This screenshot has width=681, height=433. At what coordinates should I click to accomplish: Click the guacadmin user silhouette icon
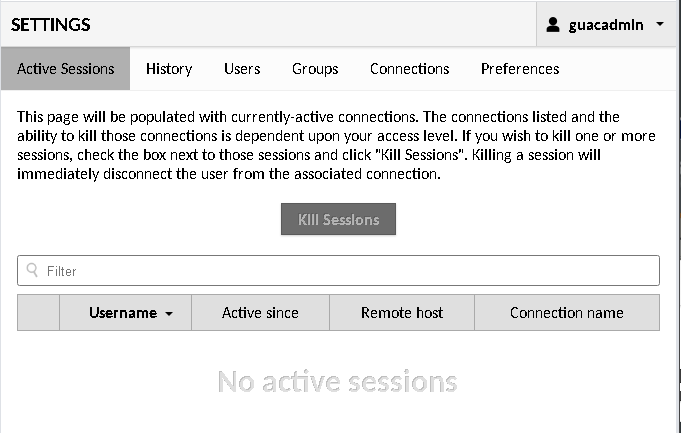click(552, 25)
